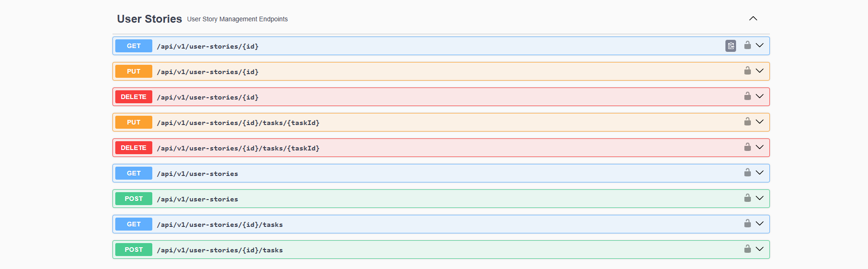Screen dimensions: 868x269
Task: Click PUT badge for user-stories/{id}
Action: click(134, 71)
